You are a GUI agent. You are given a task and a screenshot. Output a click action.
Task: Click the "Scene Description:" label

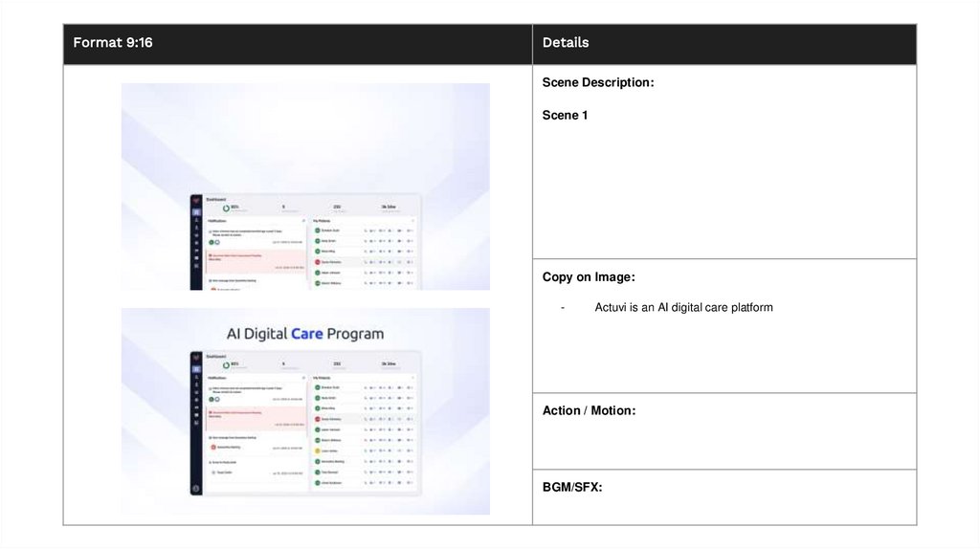click(x=598, y=82)
